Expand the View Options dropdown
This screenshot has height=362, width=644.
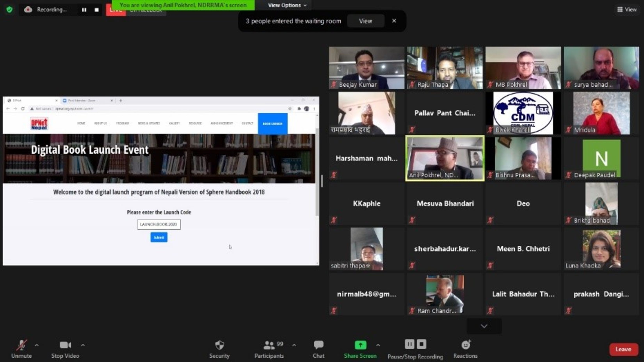[x=287, y=5]
